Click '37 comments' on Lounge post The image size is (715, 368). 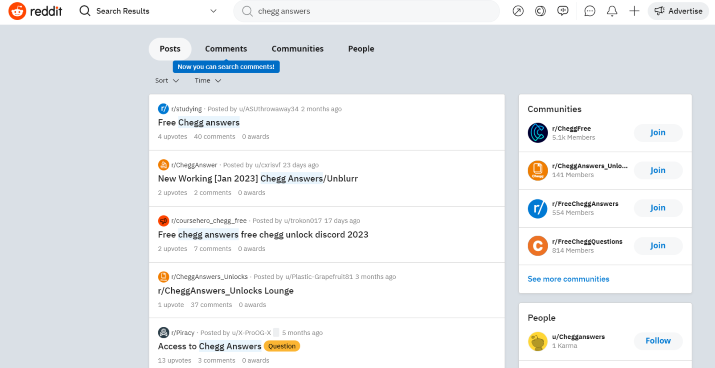click(211, 305)
